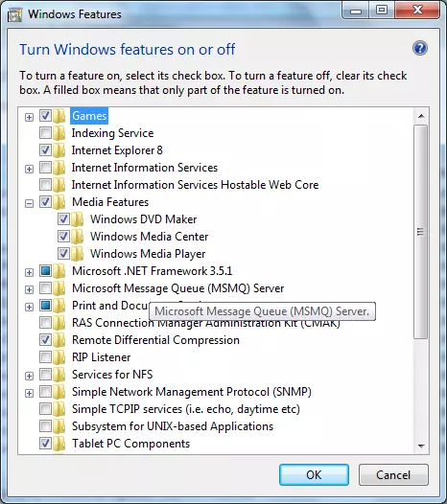The width and height of the screenshot is (447, 504).
Task: Click the Media Features folder icon
Action: [59, 202]
